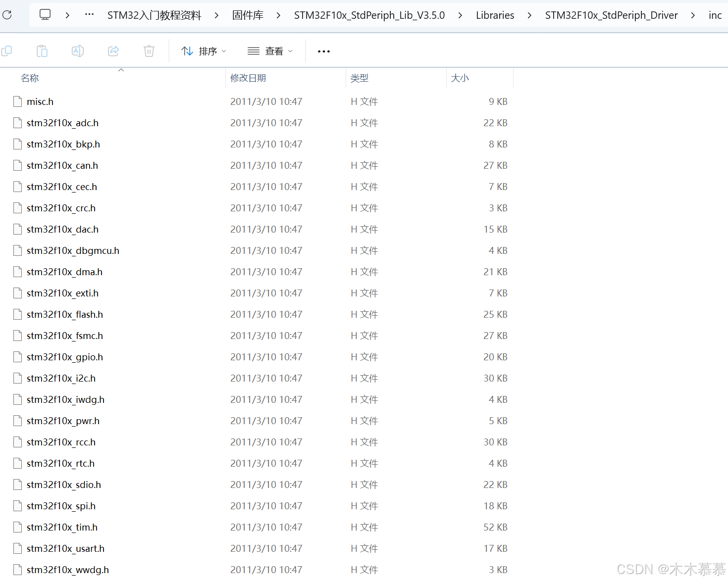Open the See more options ellipsis in toolbar

pyautogui.click(x=324, y=51)
